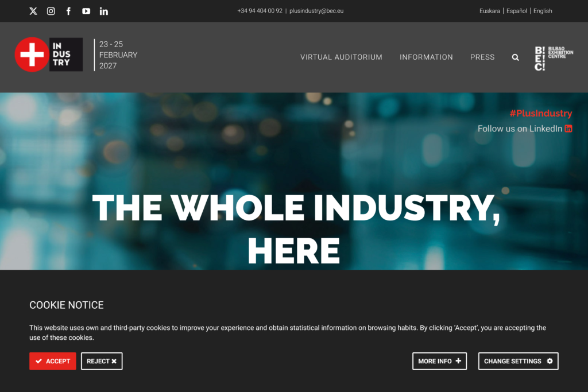Expand More Info about cookies
Image resolution: width=588 pixels, height=392 pixels.
439,361
